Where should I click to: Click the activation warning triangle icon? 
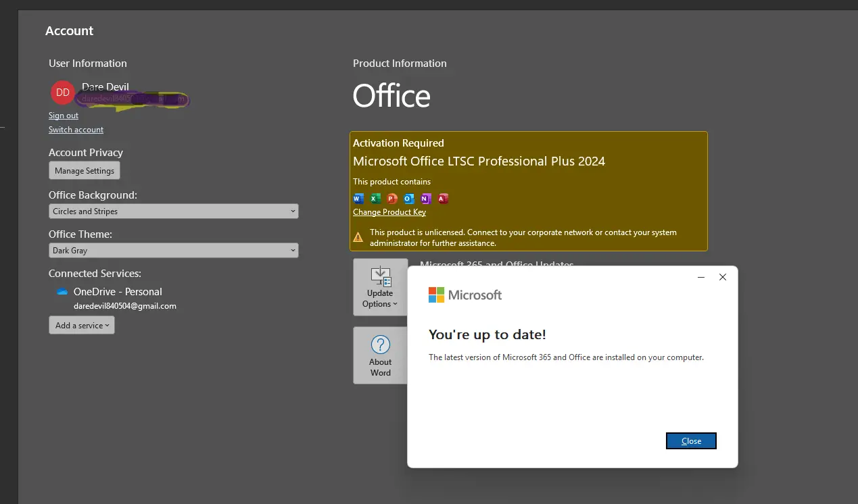358,237
